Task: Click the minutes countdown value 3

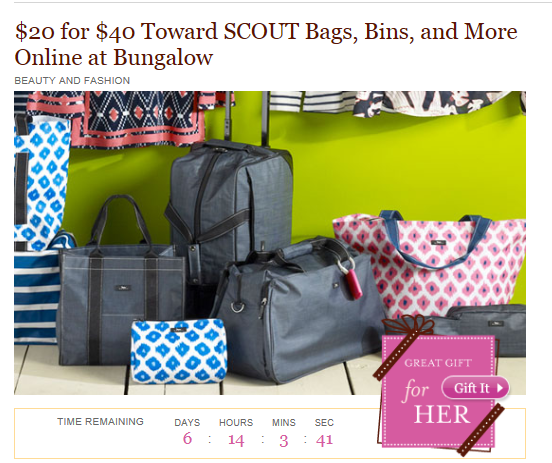Action: pyautogui.click(x=284, y=441)
